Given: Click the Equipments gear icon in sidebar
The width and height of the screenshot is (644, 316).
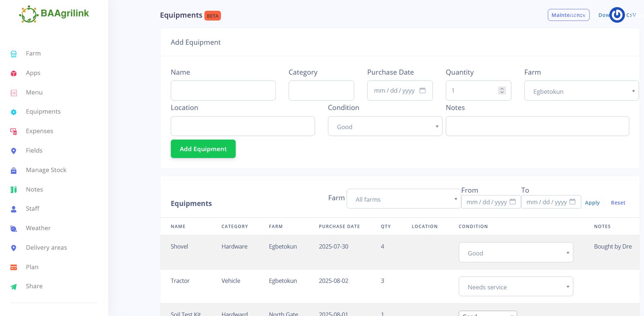Looking at the screenshot, I should (14, 112).
